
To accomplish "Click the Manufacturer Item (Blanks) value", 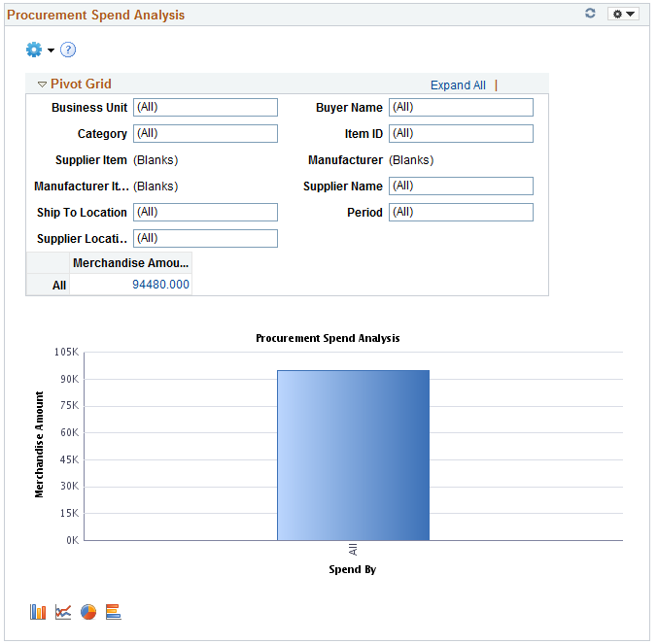I will coord(156,186).
